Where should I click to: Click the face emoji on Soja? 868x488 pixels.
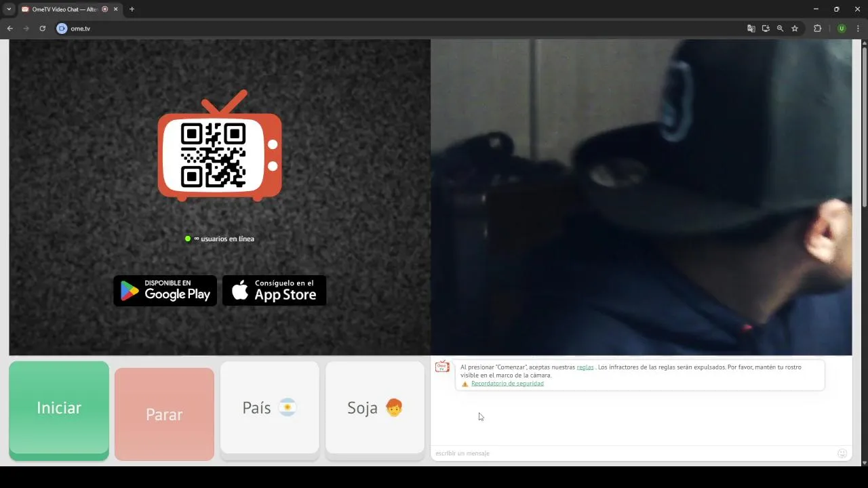coord(394,407)
